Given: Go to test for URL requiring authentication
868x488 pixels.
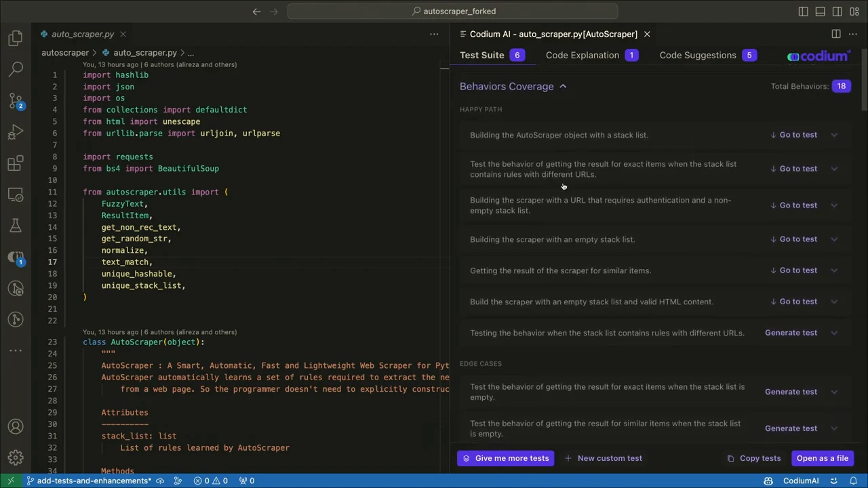Looking at the screenshot, I should tap(794, 205).
